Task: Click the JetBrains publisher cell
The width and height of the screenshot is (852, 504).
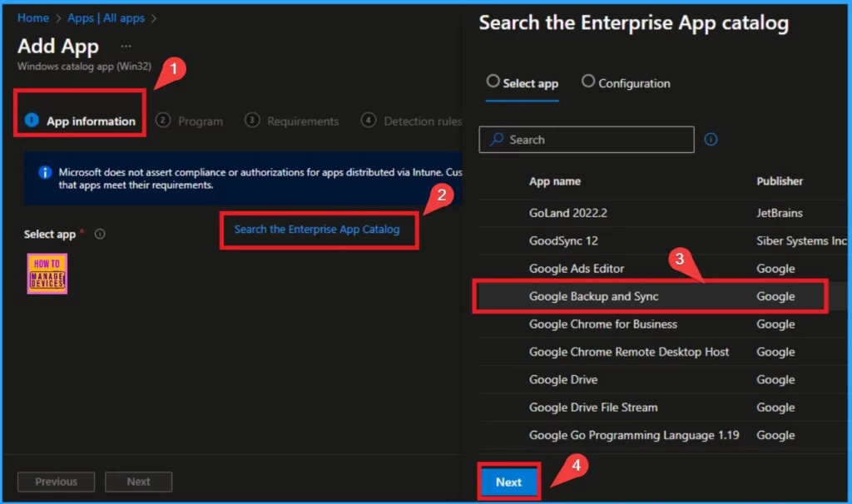Action: tap(779, 213)
